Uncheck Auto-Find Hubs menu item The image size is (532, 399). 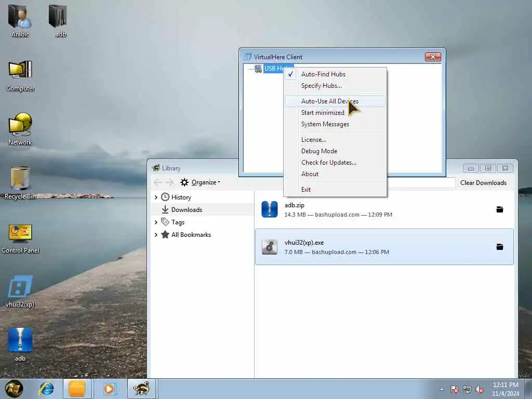pyautogui.click(x=335, y=74)
